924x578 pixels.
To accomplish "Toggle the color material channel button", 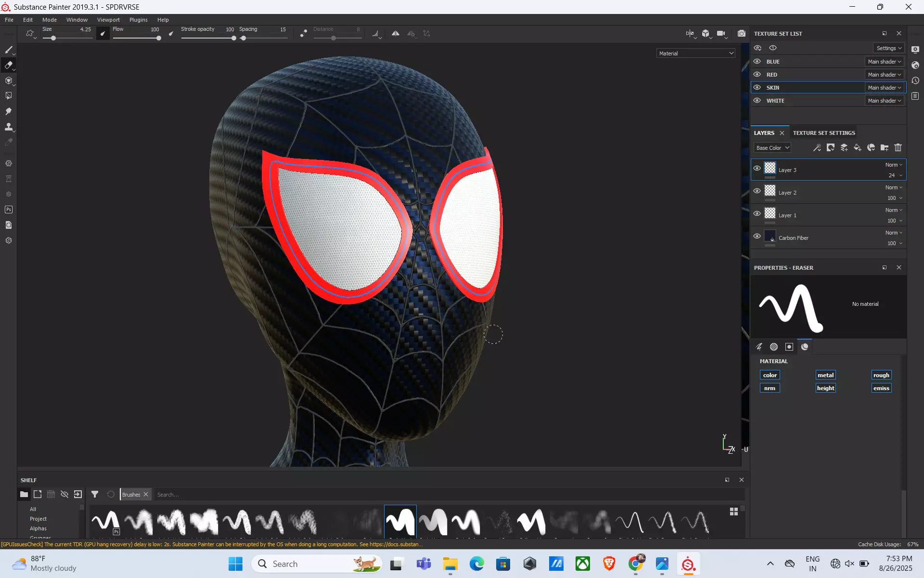I will click(x=770, y=375).
